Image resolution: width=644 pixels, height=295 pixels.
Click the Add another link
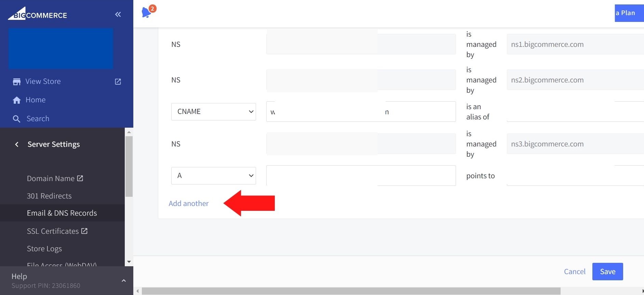[188, 203]
